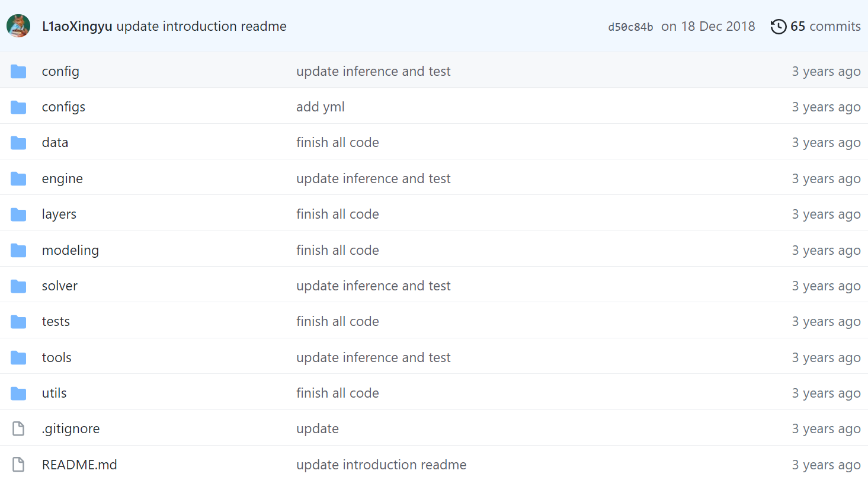
Task: Open the configs folder
Action: click(63, 107)
